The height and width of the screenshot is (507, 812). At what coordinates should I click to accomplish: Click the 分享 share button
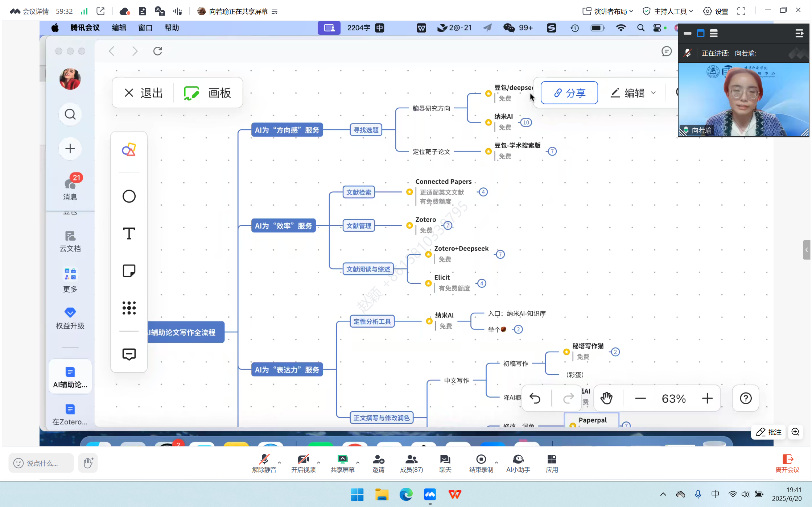(x=569, y=93)
